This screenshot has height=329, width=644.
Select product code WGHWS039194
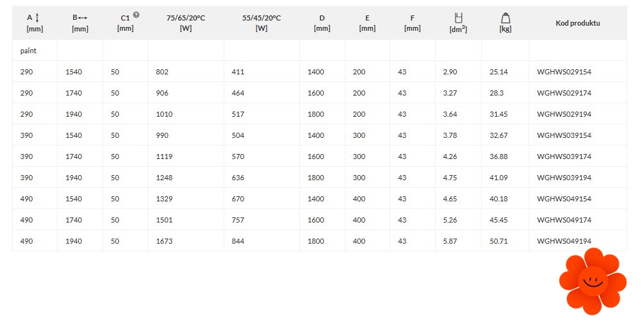tap(564, 178)
